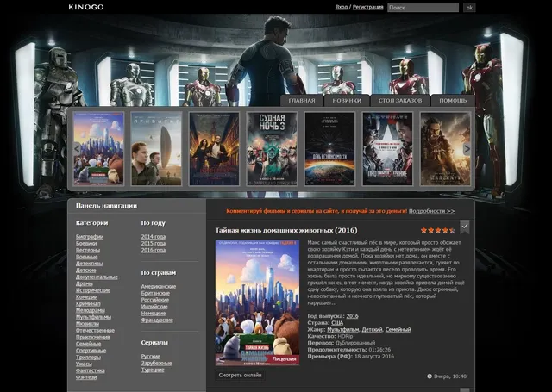Click the bookmark checkmark icon beside rating

pos(465,227)
